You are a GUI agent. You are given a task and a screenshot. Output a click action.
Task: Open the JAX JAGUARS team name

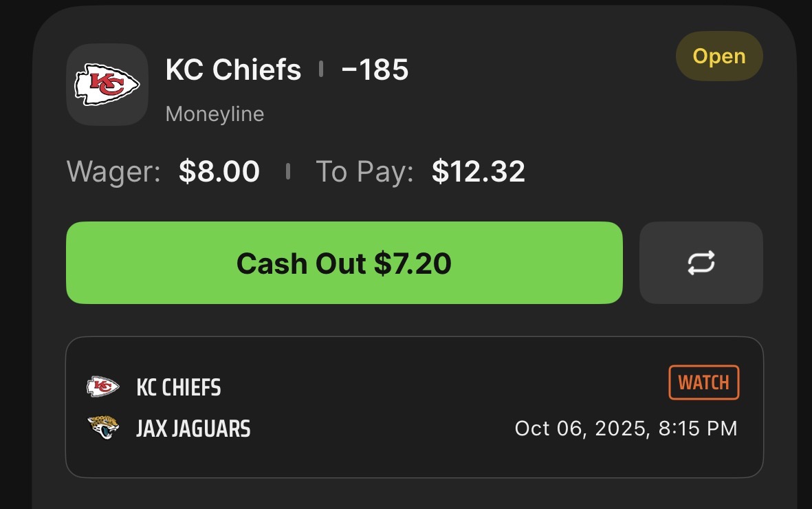click(x=193, y=429)
